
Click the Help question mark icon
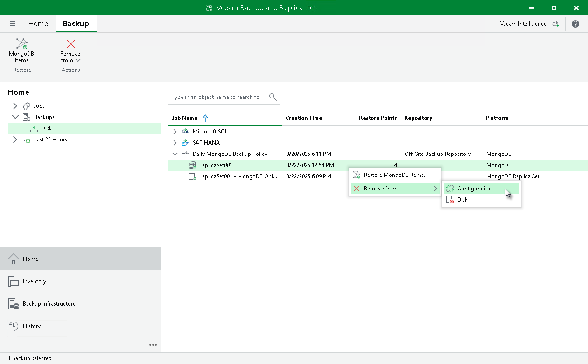click(x=575, y=23)
